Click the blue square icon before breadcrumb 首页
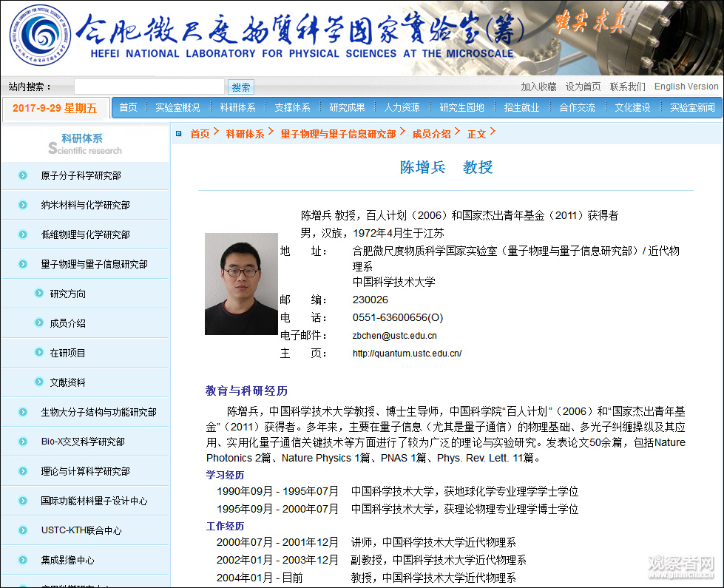Screen dimensions: 724x588 pos(177,133)
